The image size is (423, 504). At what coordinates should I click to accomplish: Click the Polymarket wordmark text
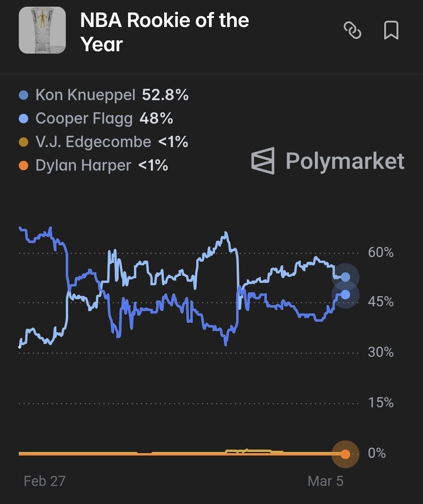click(345, 161)
